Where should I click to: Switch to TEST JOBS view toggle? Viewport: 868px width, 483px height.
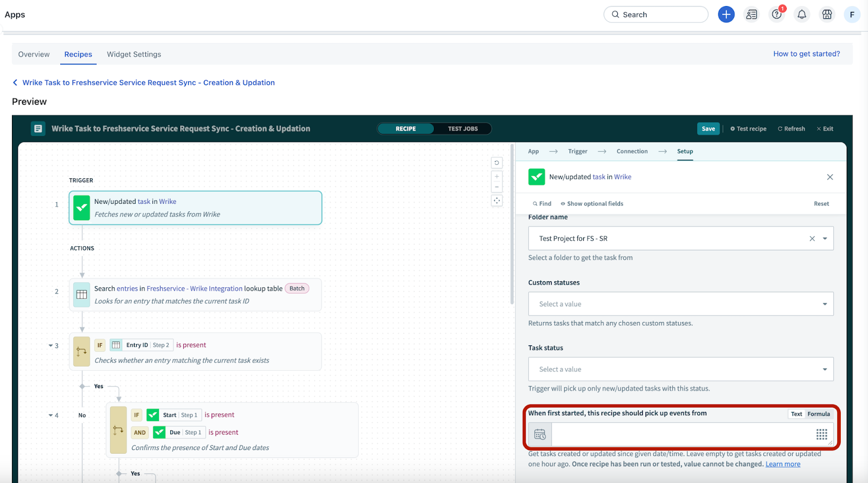tap(463, 129)
